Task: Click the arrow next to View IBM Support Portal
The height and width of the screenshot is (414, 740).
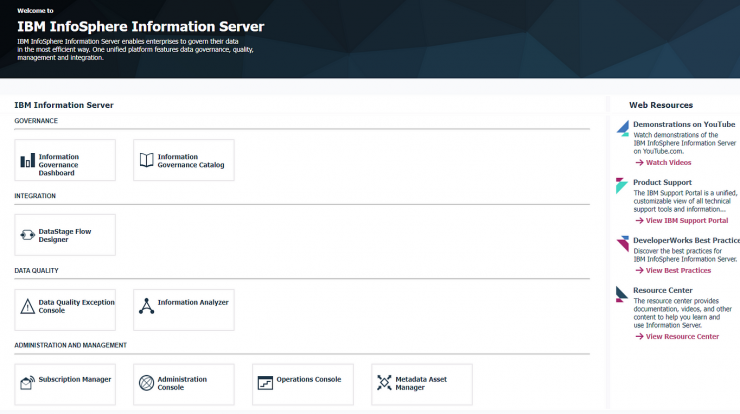Action: 639,220
